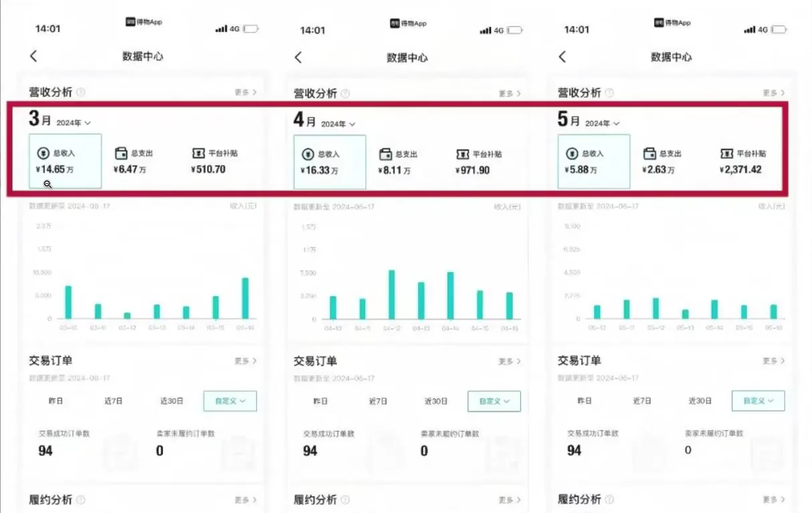Open 更多 for 履约分析 on the 4月 screen
The width and height of the screenshot is (812, 513).
click(x=510, y=500)
